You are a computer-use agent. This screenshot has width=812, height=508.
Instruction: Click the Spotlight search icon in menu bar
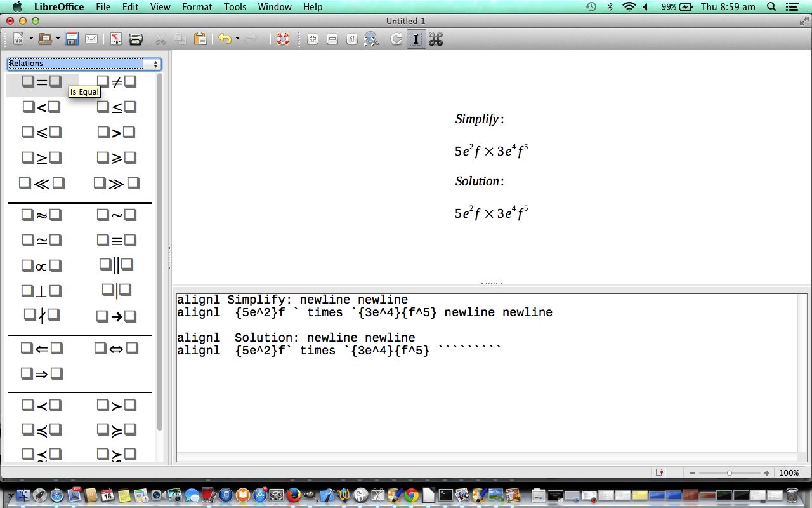pos(771,7)
